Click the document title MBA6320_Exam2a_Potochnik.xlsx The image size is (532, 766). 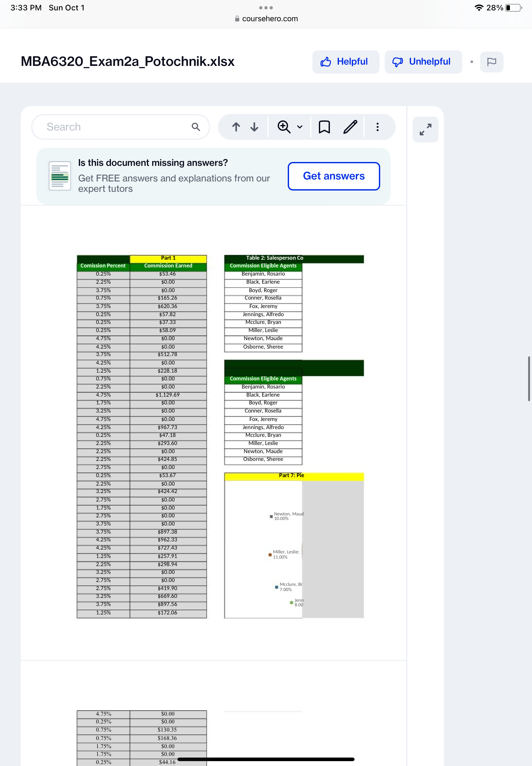click(128, 61)
